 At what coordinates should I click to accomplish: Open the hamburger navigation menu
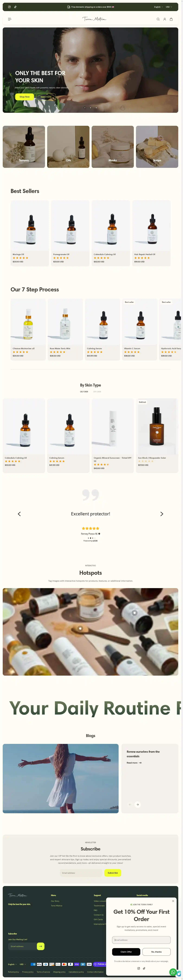[x=9, y=19]
